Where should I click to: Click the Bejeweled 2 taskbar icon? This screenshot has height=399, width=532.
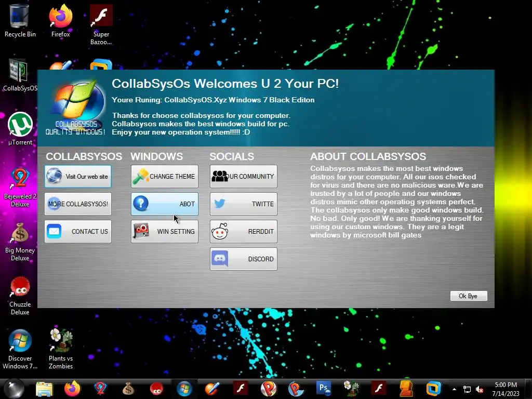[x=100, y=389]
